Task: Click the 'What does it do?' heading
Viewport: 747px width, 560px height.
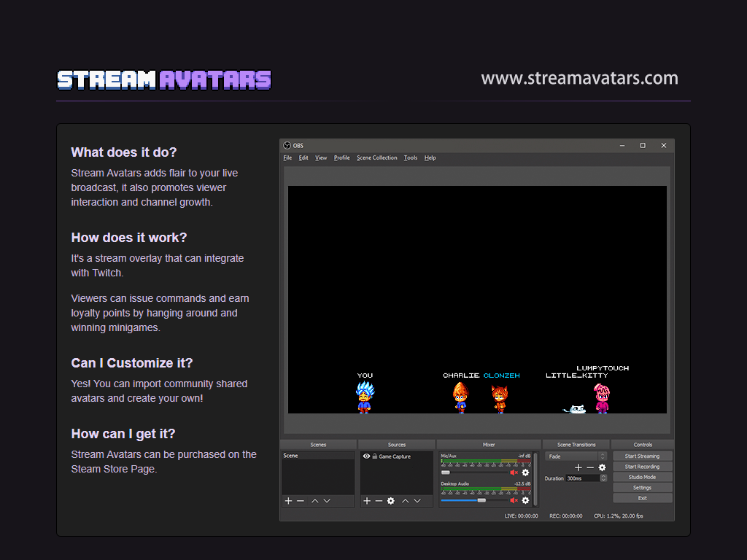Action: point(124,152)
